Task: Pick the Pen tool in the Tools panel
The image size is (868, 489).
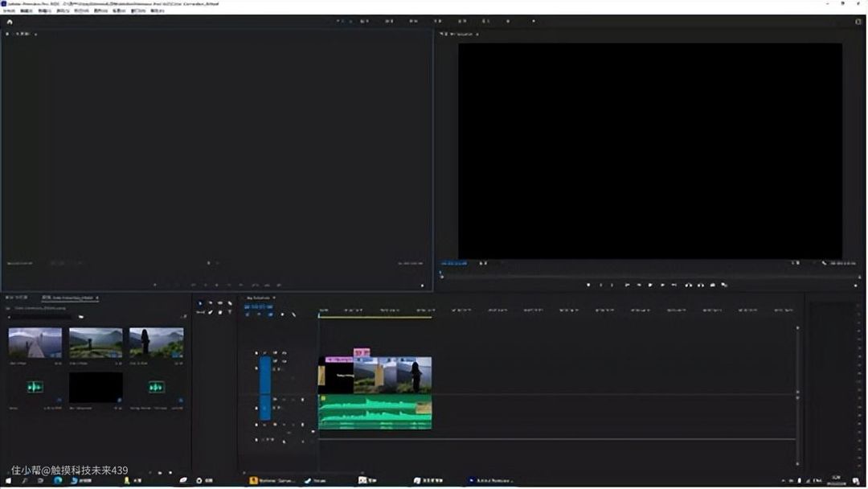Action: 210,312
